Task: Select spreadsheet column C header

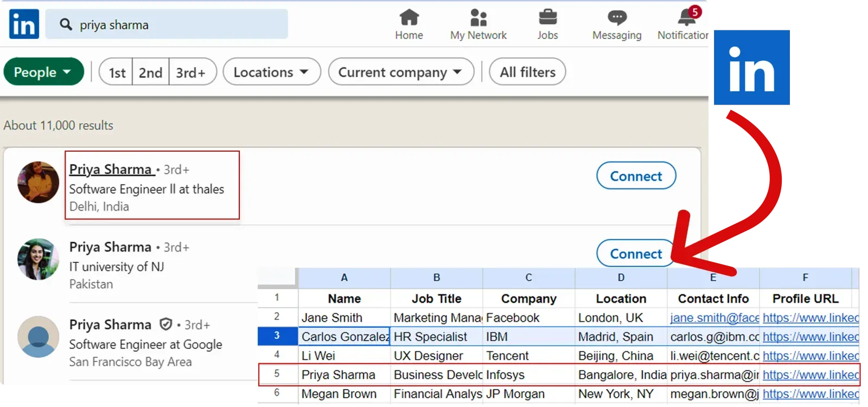Action: [x=529, y=277]
